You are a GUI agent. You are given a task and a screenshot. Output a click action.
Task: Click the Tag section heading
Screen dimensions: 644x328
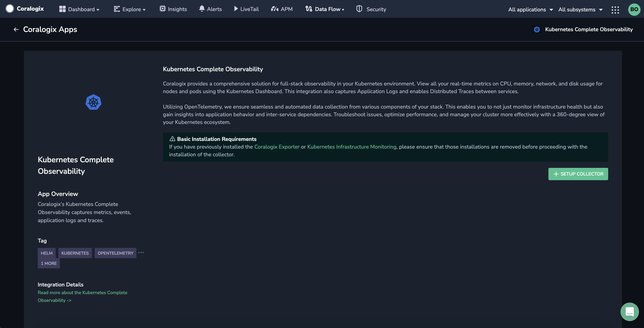42,241
